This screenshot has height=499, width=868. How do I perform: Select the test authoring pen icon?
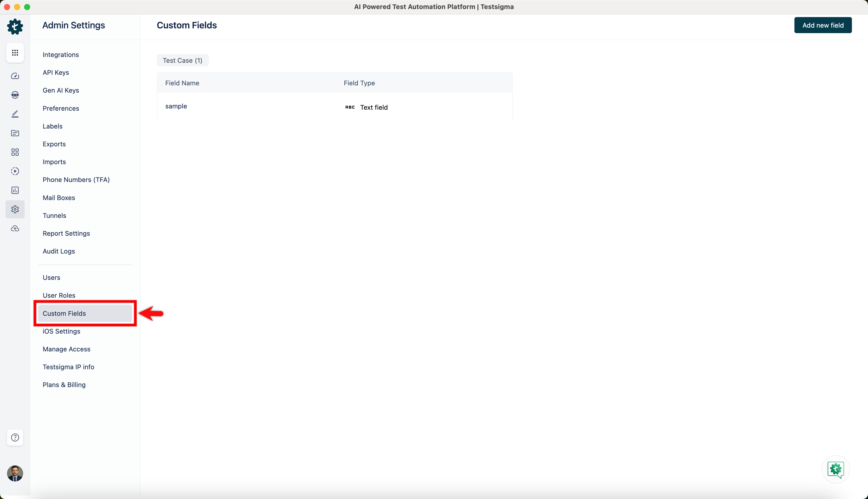(x=15, y=114)
